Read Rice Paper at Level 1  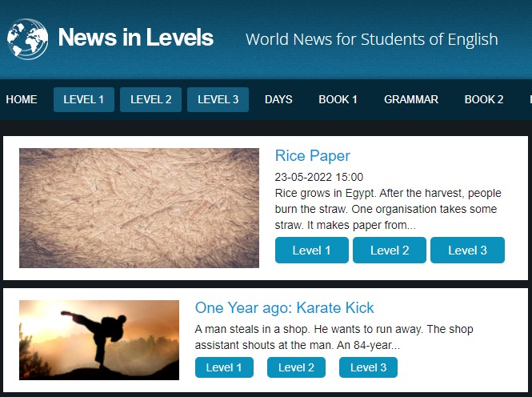pyautogui.click(x=312, y=250)
